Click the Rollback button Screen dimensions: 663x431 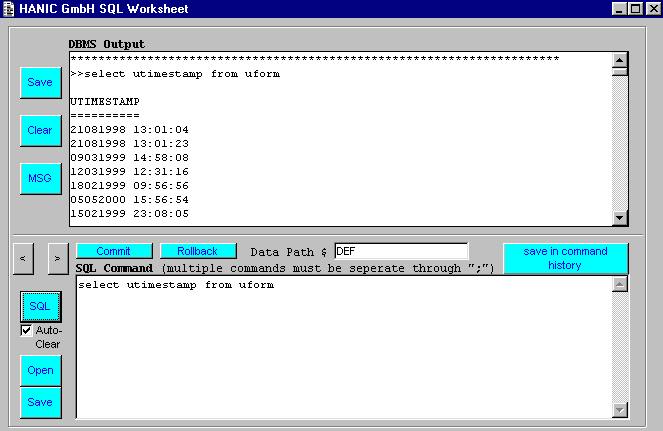198,251
